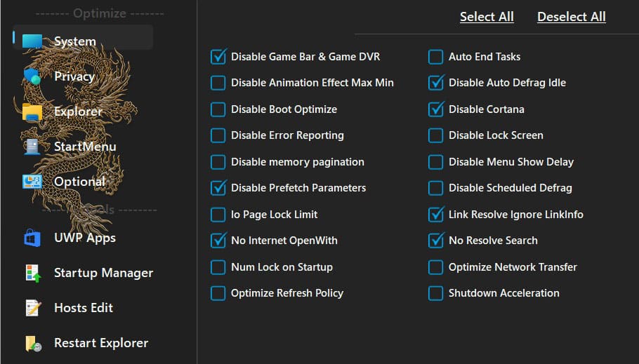Launch the Startup Manager tool
Viewport: 639px width, 364px height.
coord(103,272)
